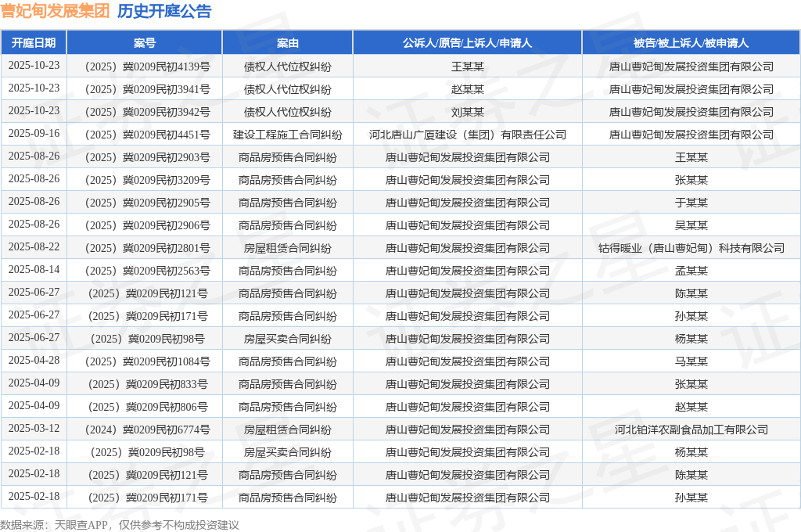This screenshot has width=801, height=532.
Task: Click plaintiff 唐山曹妃甸发展投资集团有限公司 in the 2801号 row
Action: click(x=468, y=248)
